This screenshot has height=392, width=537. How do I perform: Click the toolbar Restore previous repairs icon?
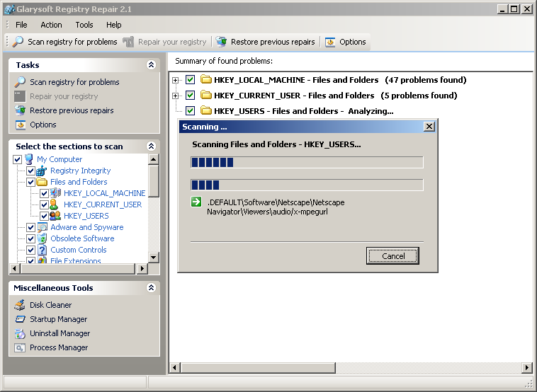[221, 42]
